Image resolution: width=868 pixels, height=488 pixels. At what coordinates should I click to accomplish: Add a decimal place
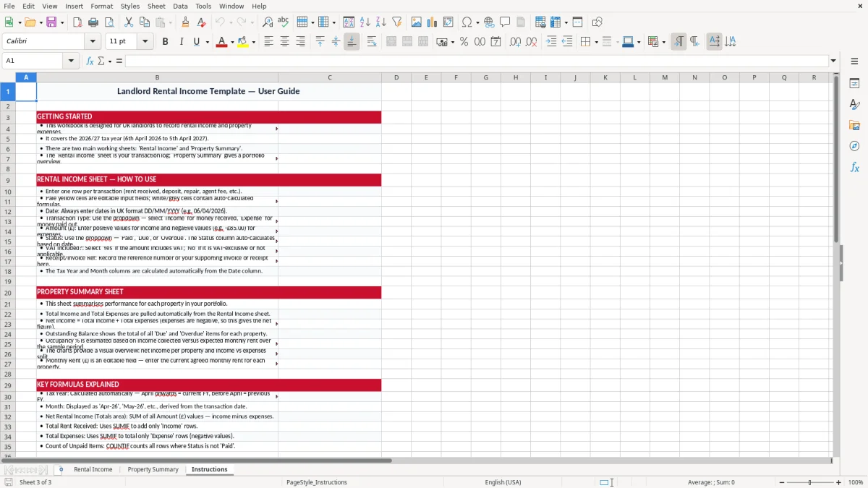(515, 42)
